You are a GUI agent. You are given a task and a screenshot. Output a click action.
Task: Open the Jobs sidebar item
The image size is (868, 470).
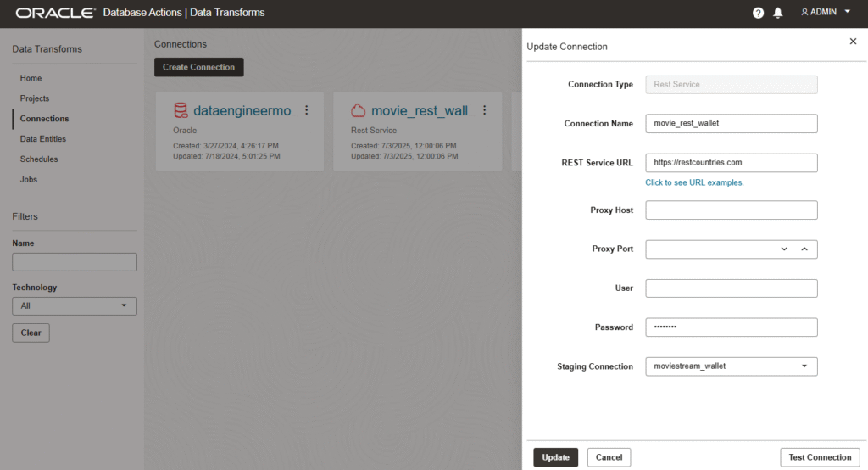tap(29, 180)
